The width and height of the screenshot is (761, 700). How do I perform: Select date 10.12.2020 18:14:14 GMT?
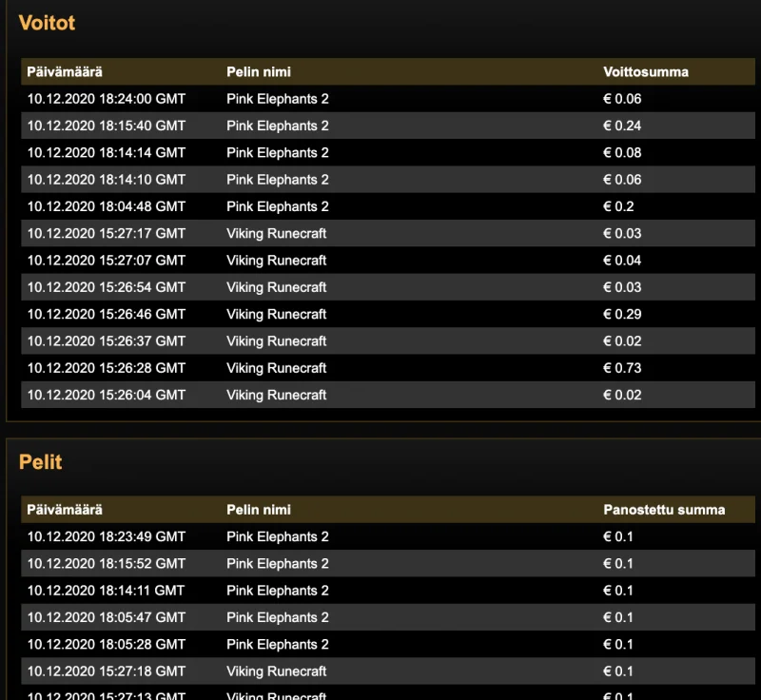[107, 153]
